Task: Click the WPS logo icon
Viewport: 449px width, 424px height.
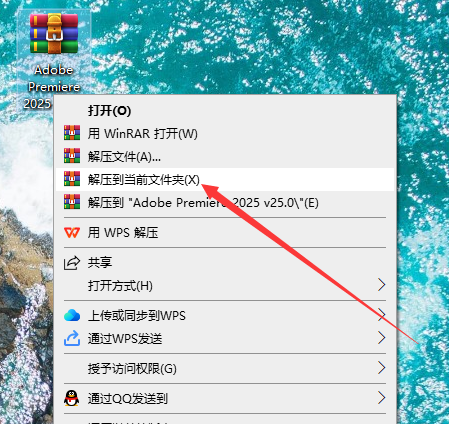Action: click(72, 232)
